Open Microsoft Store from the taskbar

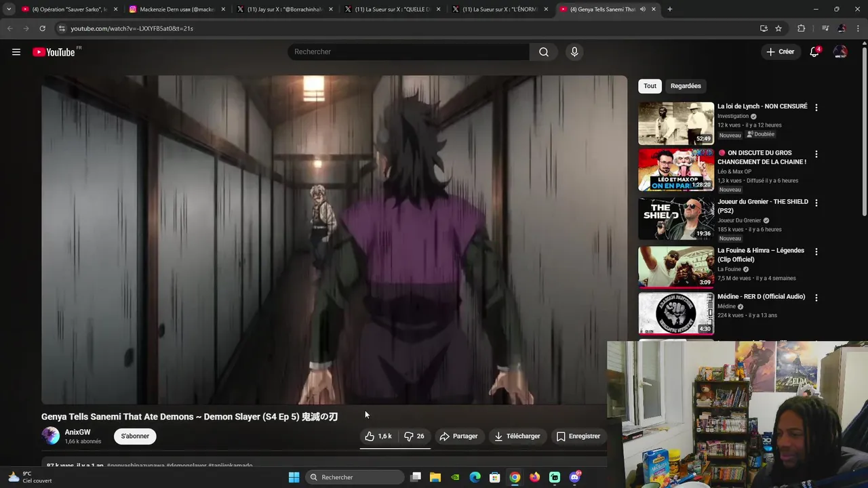coord(495,477)
